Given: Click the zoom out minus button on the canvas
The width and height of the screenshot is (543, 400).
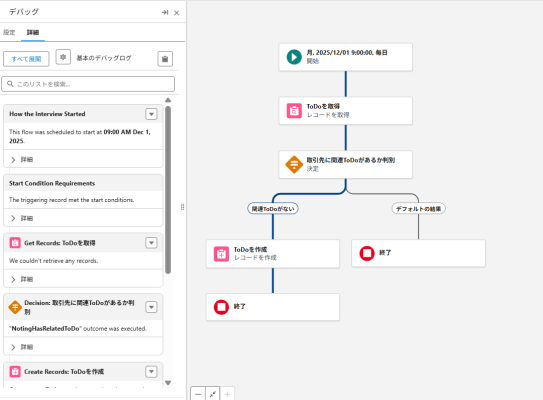Looking at the screenshot, I should tap(198, 394).
